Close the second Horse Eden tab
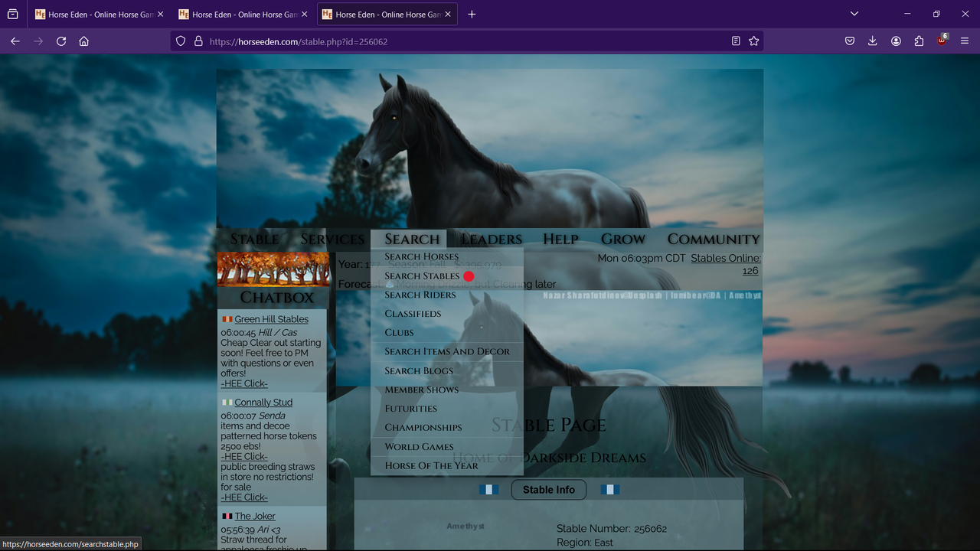Screen dimensions: 980x551 [x=304, y=14]
